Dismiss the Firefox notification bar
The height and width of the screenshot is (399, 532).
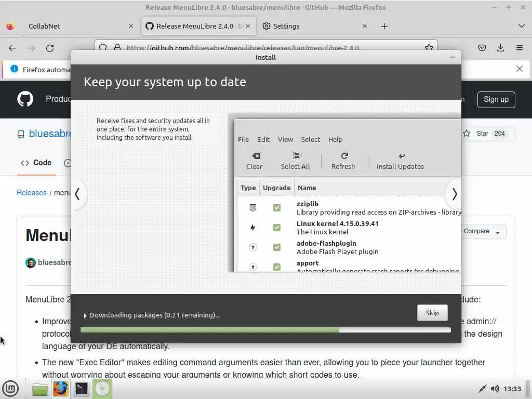coord(520,69)
